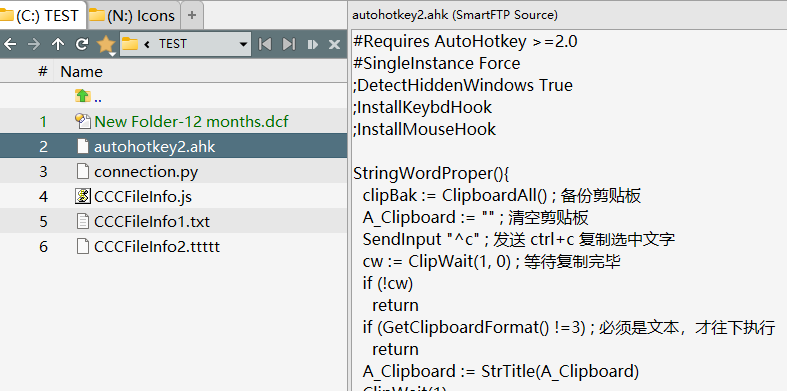Click the '#Requires AutoHotkey >=2.0' line
The width and height of the screenshot is (787, 391).
point(465,41)
